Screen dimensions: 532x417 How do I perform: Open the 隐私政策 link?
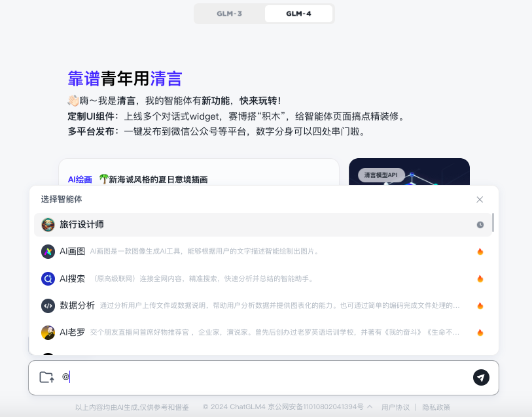436,407
